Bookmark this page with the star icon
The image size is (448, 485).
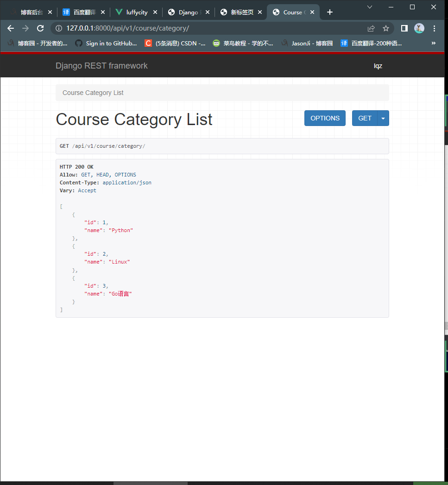386,28
